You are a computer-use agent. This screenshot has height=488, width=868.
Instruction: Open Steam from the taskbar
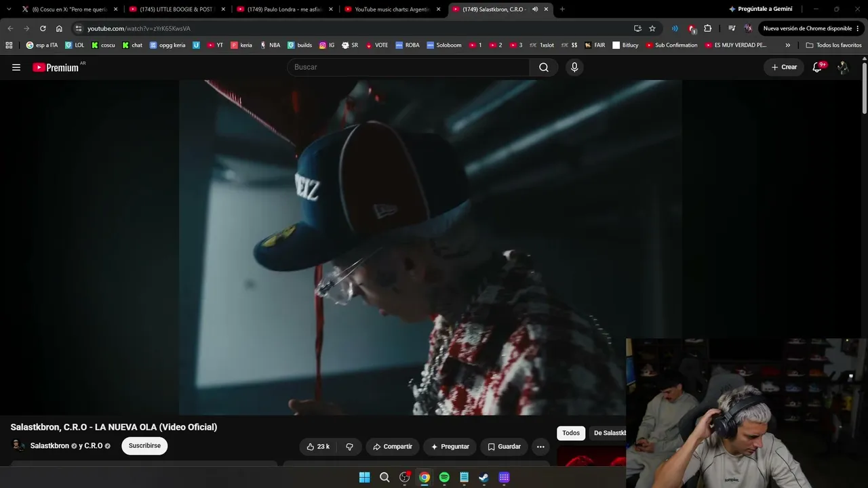484,477
